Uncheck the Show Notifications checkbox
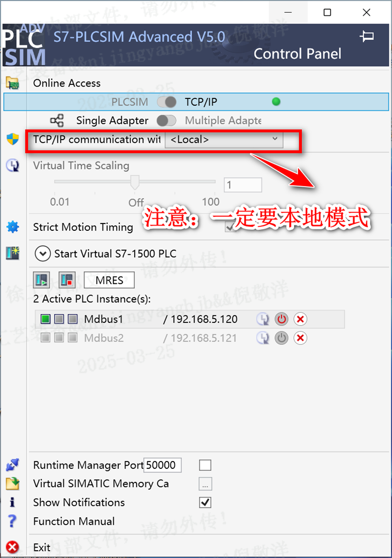The height and width of the screenshot is (558, 392). pos(205,502)
